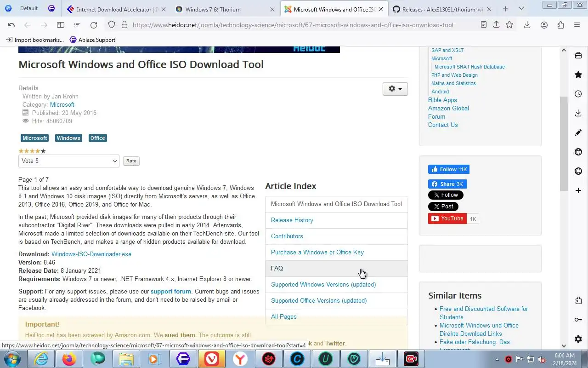
Task: Click the YouTube subscribe button
Action: [447, 218]
